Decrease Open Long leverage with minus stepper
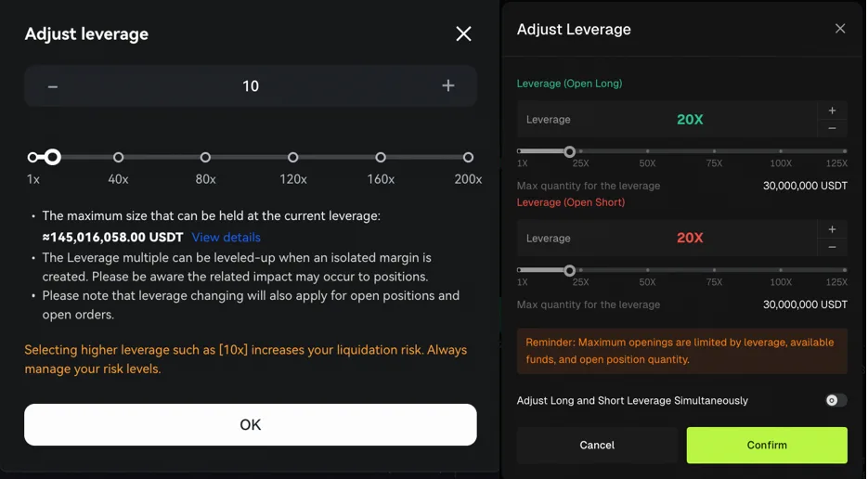 pos(832,129)
